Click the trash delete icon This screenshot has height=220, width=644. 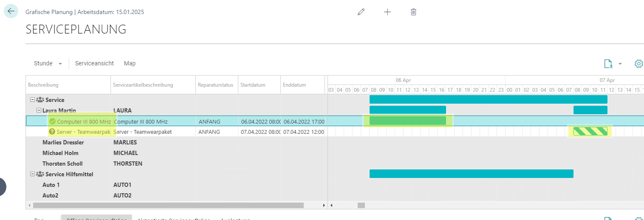coord(413,12)
